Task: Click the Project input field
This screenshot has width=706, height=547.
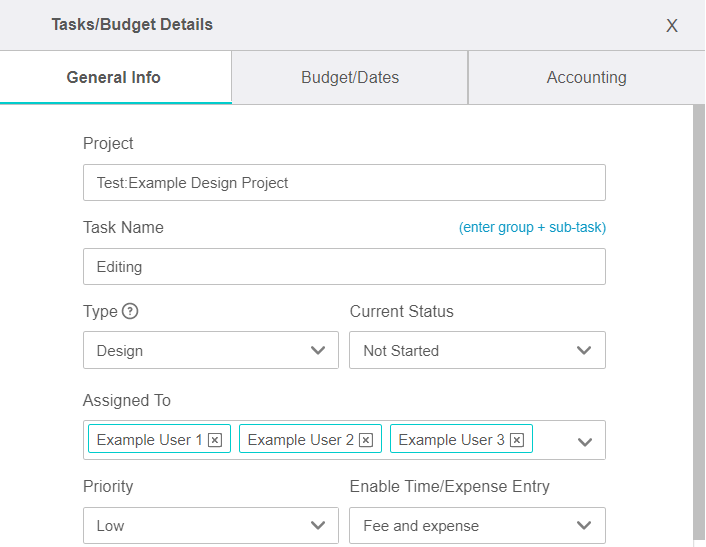Action: click(344, 183)
